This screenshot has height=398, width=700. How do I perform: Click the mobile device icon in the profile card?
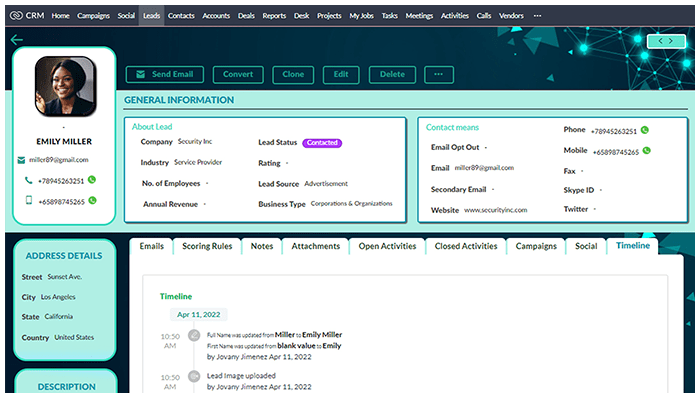29,200
